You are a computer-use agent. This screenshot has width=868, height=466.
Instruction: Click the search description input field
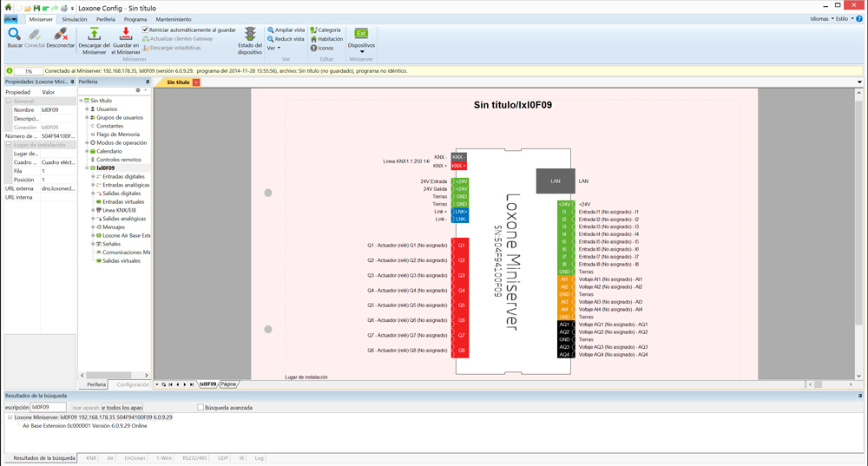click(x=49, y=407)
